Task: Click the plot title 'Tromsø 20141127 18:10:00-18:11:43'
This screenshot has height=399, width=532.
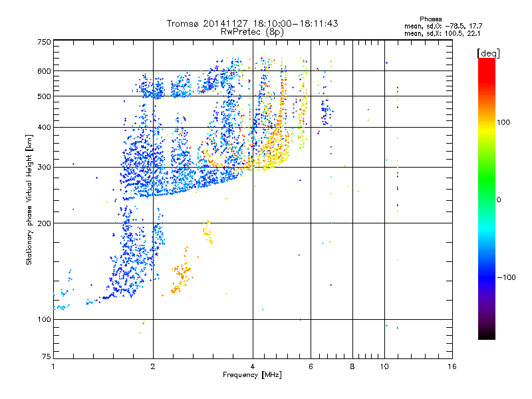Action: click(x=252, y=23)
